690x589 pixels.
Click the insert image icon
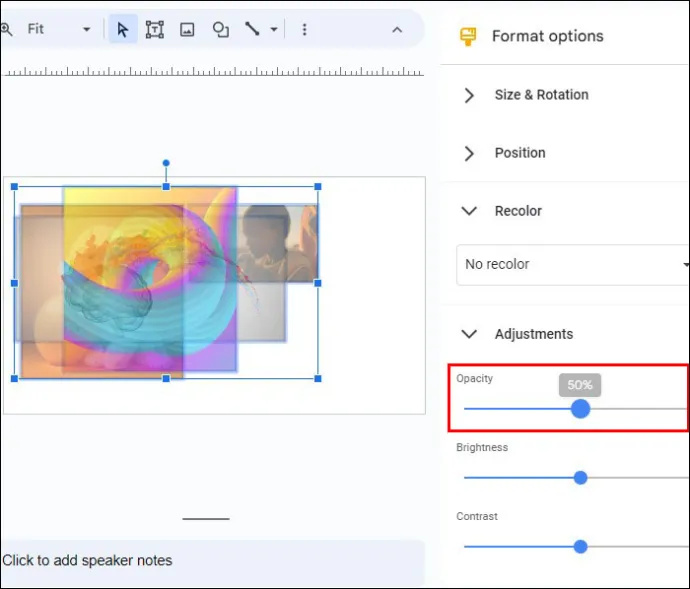click(x=187, y=29)
